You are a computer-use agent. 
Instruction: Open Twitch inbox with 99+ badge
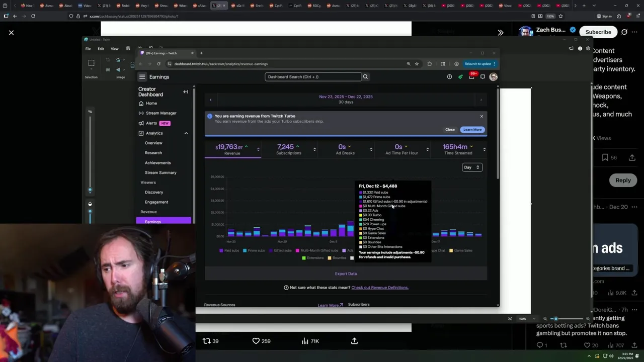point(471,76)
